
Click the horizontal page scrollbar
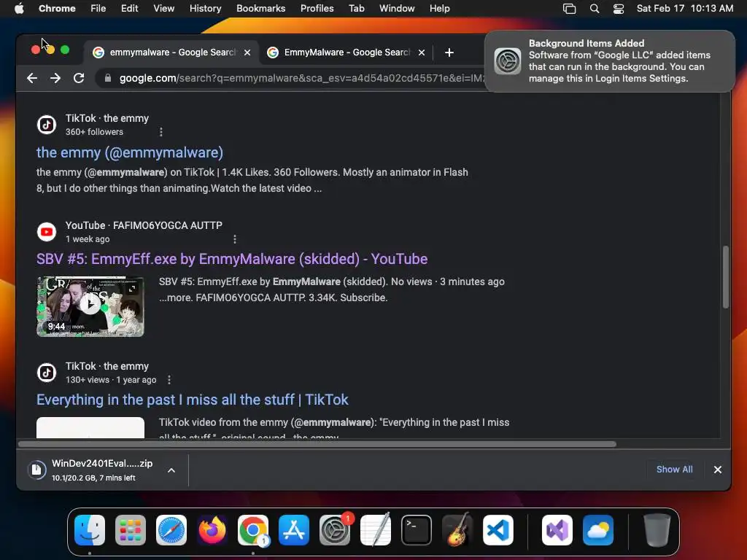click(317, 444)
